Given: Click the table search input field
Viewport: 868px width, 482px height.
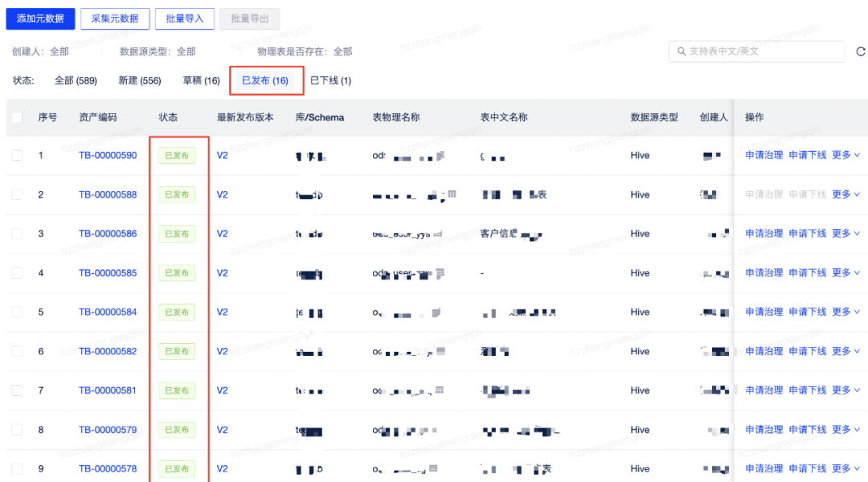Looking at the screenshot, I should (755, 51).
